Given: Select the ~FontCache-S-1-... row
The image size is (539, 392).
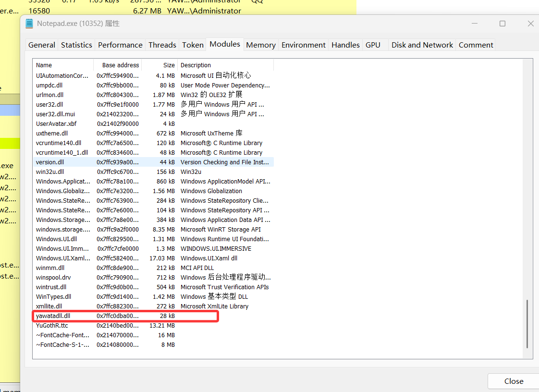Looking at the screenshot, I should click(x=153, y=345).
